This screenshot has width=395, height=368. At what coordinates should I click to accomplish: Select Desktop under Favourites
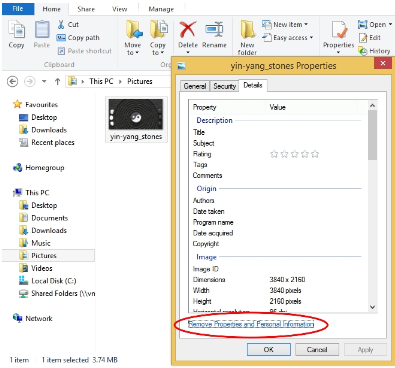point(38,117)
